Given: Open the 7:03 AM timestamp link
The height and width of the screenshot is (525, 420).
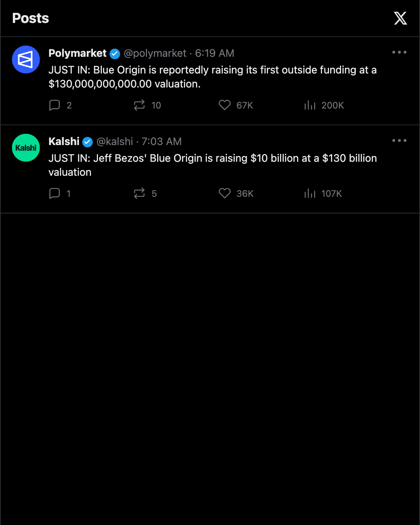Looking at the screenshot, I should click(x=161, y=142).
